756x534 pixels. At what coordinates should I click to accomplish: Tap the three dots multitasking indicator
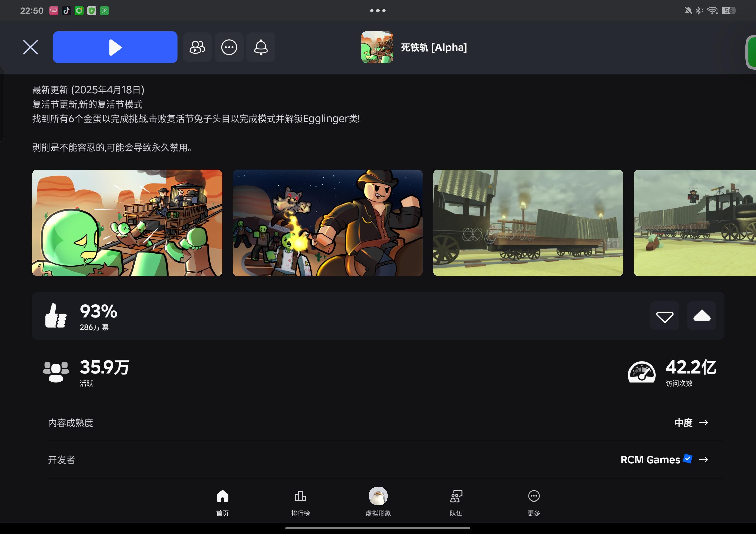pyautogui.click(x=378, y=11)
